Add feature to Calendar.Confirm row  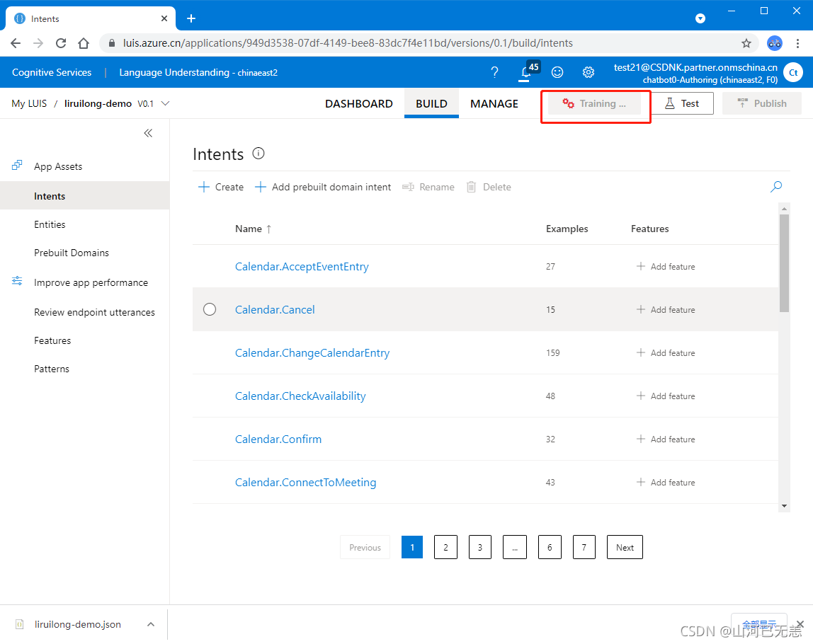click(x=666, y=439)
